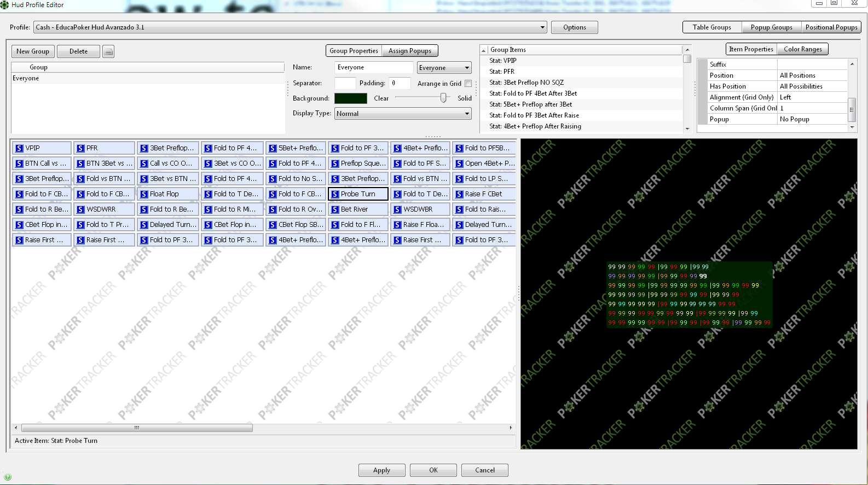Screen dimensions: 868x485
Task: Open the Everyone dropdown beside Name field
Action: [444, 68]
